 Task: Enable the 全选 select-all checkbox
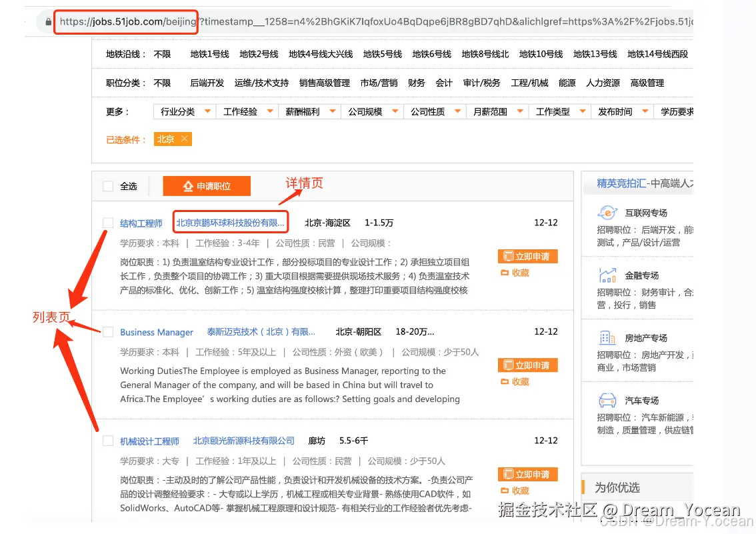tap(107, 186)
